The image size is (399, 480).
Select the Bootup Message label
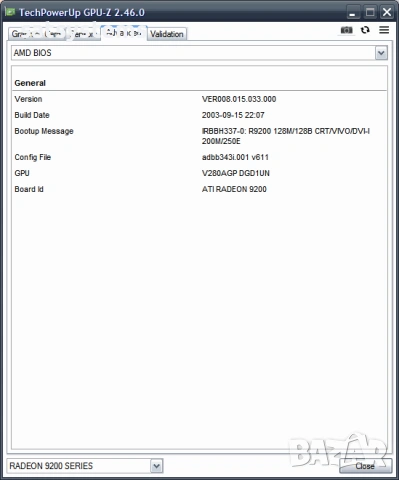44,131
